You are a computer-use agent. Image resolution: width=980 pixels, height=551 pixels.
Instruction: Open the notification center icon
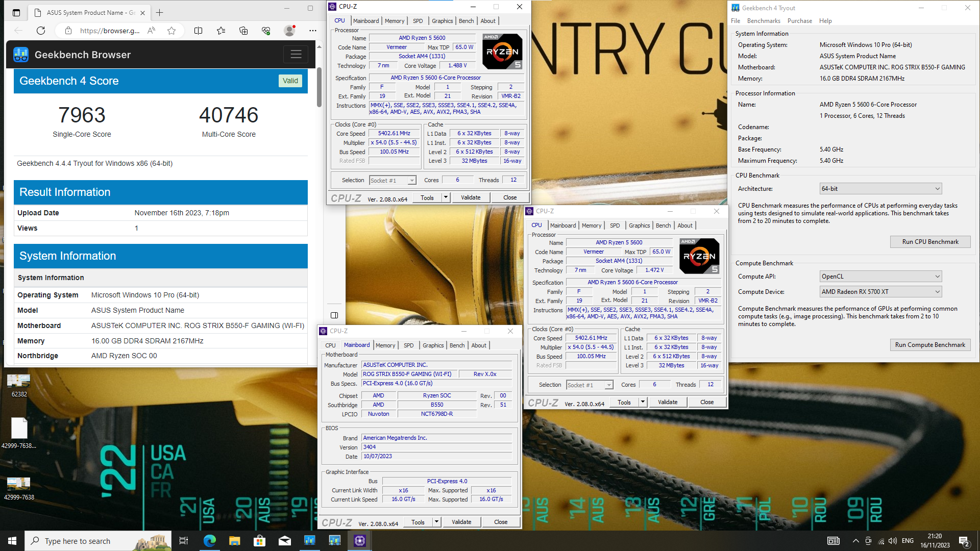964,541
